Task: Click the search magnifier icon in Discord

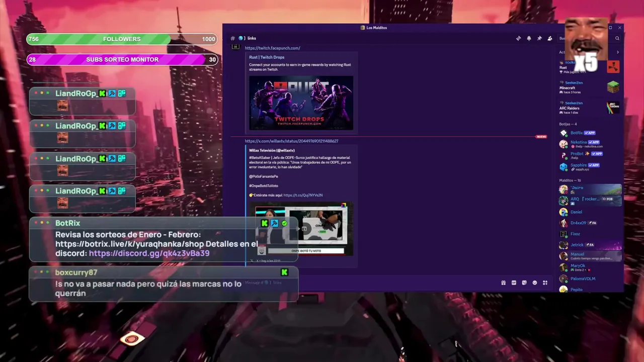Action: click(x=617, y=38)
